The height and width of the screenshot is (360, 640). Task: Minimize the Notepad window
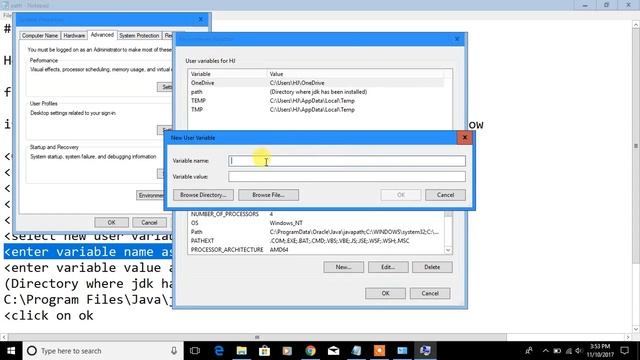(585, 5)
